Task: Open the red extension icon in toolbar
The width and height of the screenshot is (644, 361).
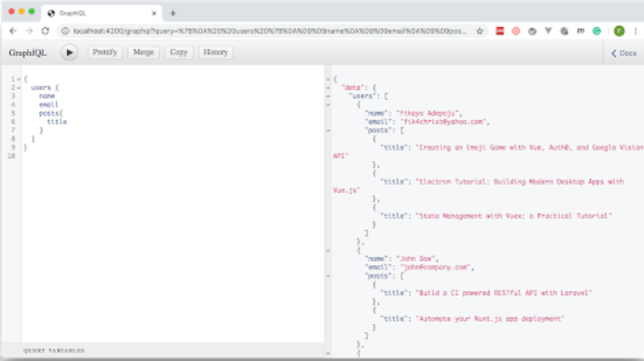Action: click(500, 31)
